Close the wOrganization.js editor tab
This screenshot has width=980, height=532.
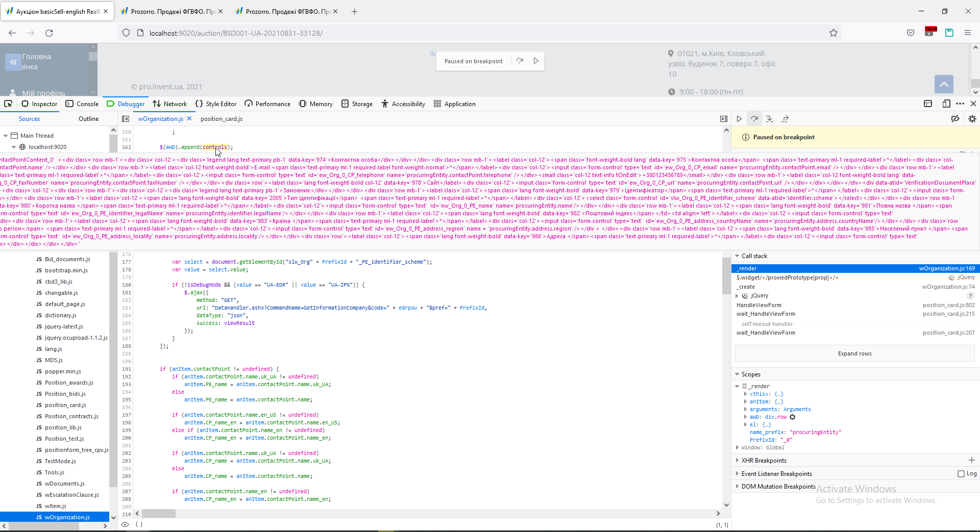pyautogui.click(x=189, y=118)
